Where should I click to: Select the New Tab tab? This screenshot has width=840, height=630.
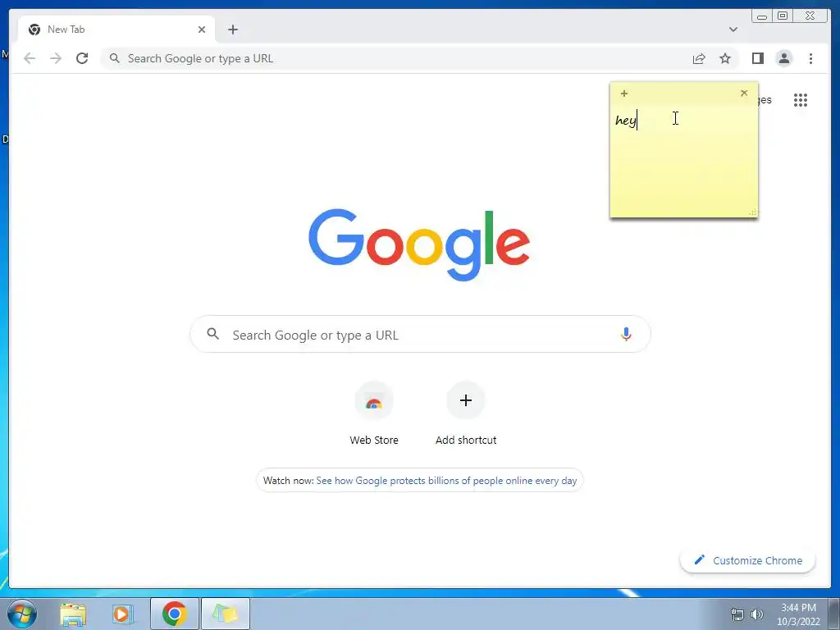[116, 30]
